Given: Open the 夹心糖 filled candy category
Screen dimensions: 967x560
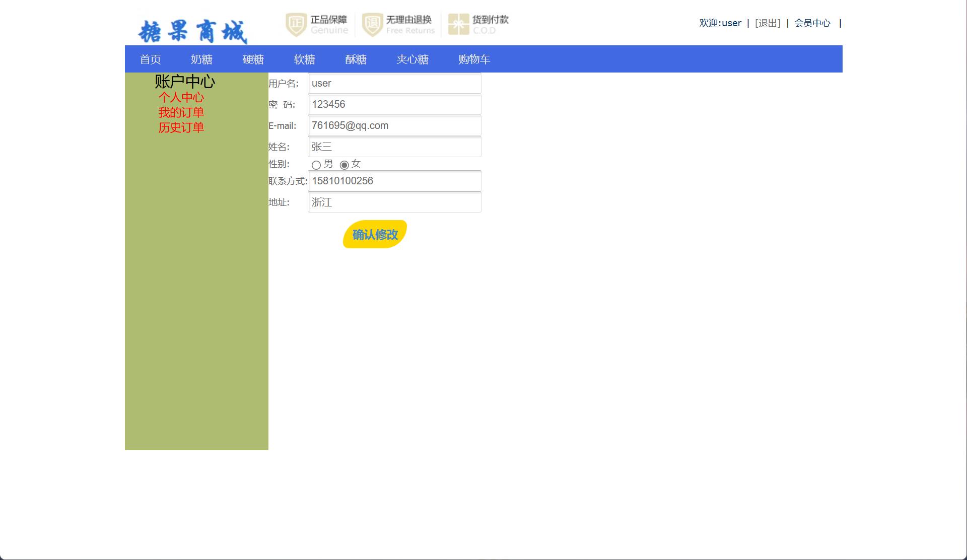Looking at the screenshot, I should point(412,59).
